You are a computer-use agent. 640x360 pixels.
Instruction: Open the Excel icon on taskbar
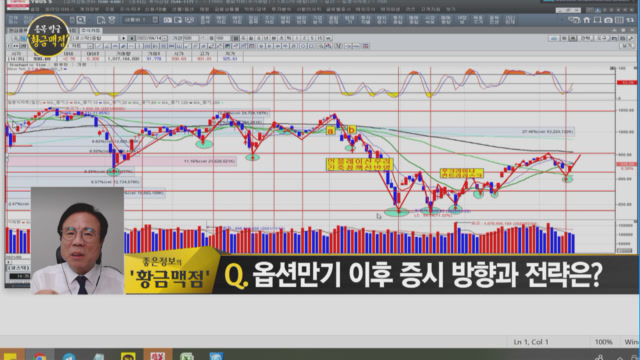pyautogui.click(x=187, y=356)
